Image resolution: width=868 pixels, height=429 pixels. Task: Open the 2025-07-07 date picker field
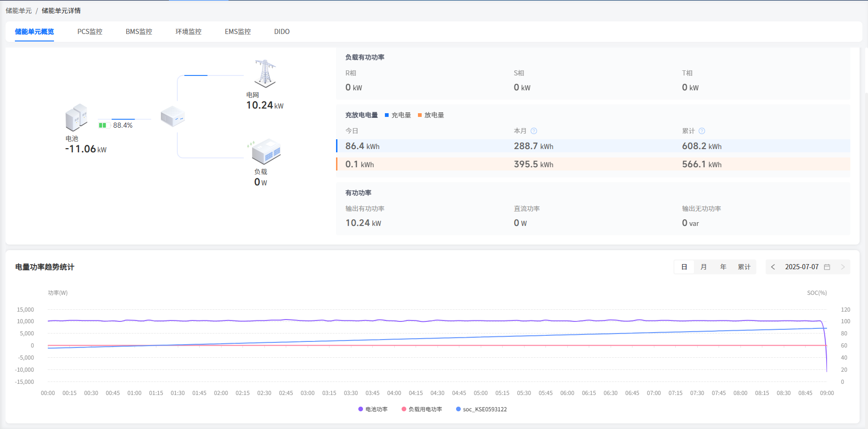(x=801, y=267)
